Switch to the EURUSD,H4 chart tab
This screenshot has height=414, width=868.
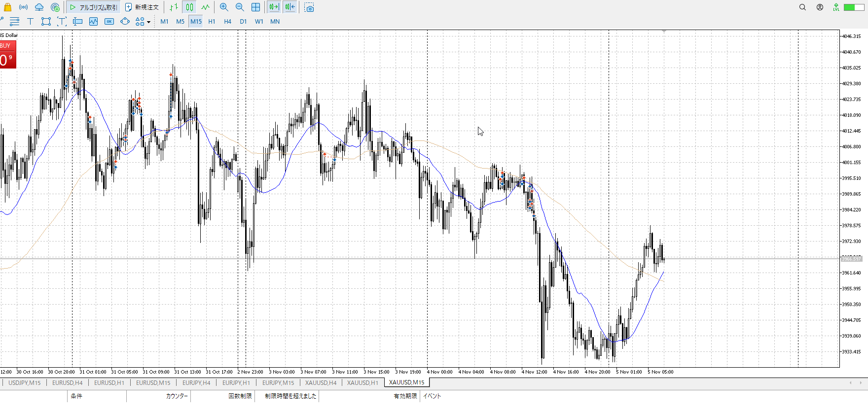coord(68,382)
